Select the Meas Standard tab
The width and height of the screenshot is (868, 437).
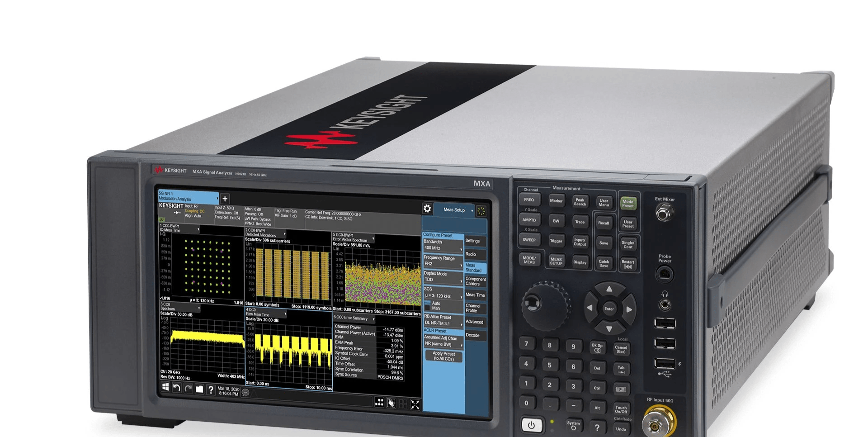475,268
